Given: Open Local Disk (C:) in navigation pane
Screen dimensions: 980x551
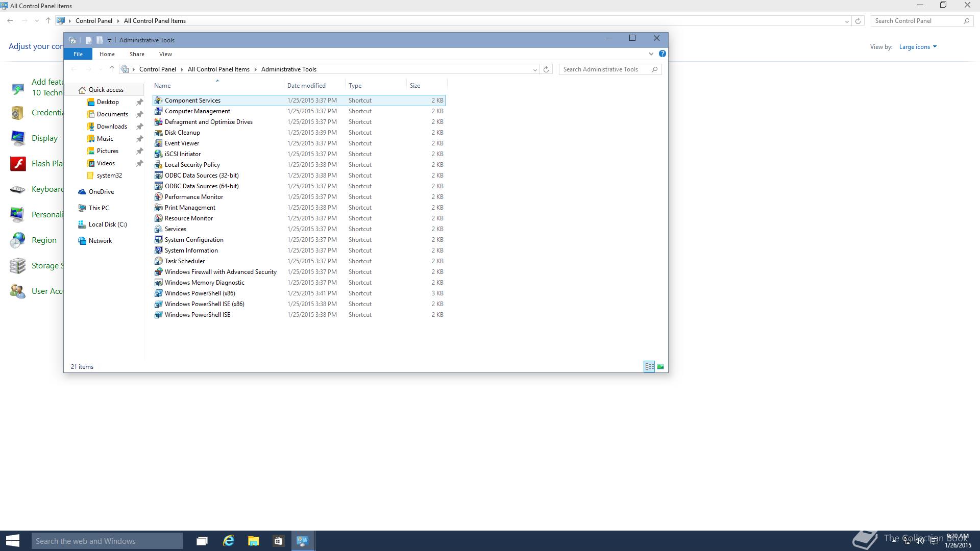Looking at the screenshot, I should 108,224.
